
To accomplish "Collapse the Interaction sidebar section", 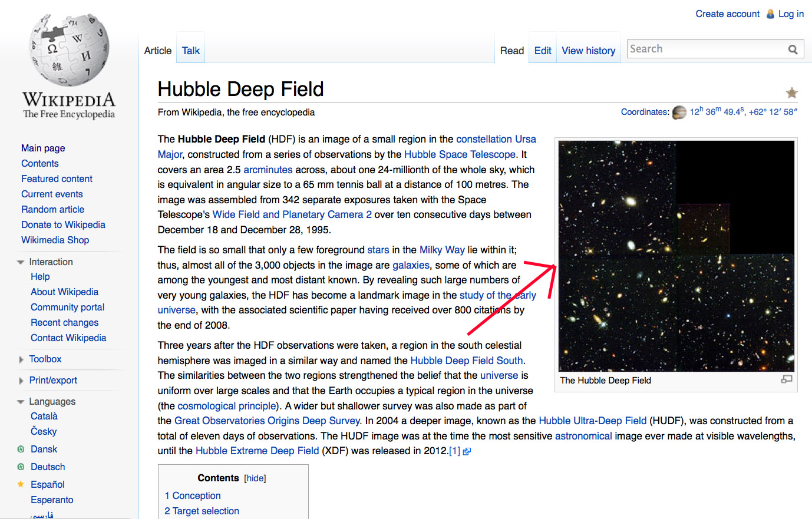I will pos(21,262).
